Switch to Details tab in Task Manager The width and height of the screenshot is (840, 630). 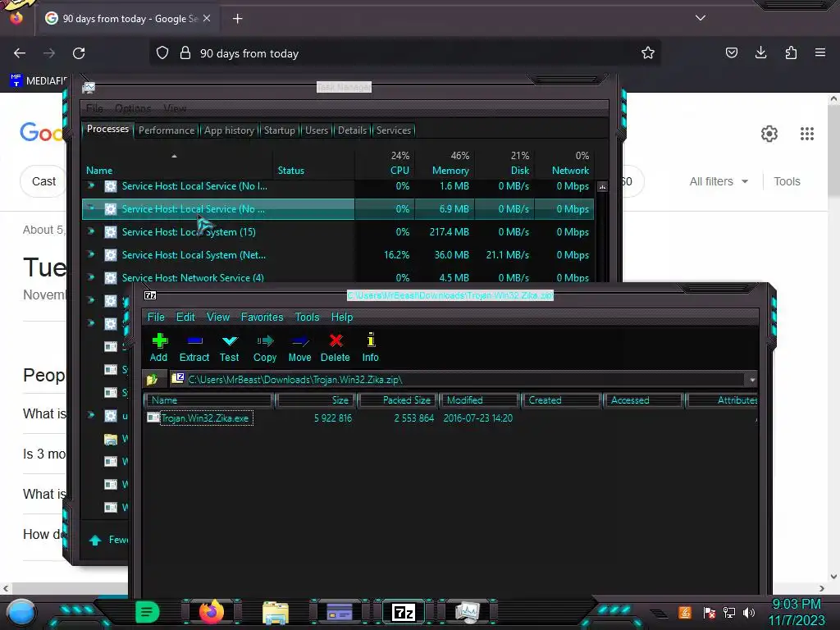(x=352, y=130)
